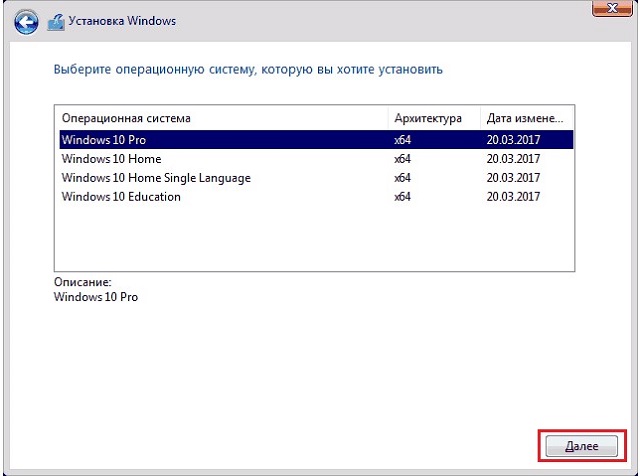Screen dimensions: 640x476
Task: Click the Операционная система column header
Action: coord(223,118)
